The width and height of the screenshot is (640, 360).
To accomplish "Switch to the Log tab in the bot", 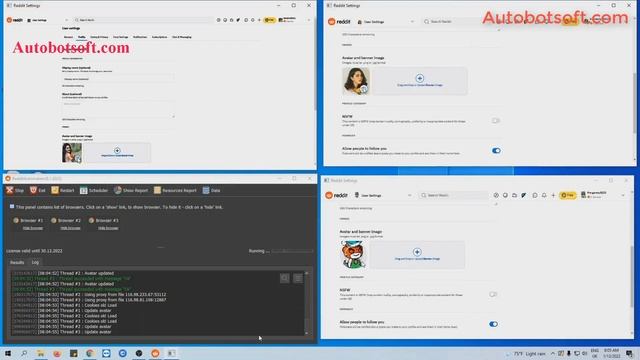I will (x=35, y=262).
